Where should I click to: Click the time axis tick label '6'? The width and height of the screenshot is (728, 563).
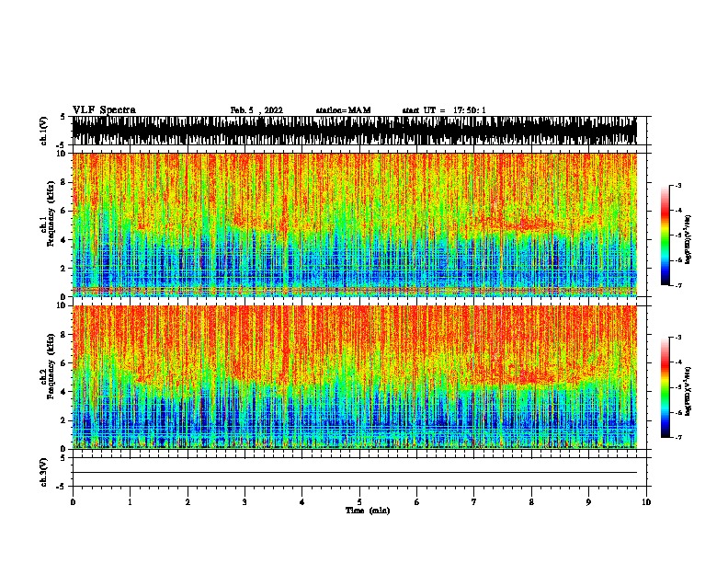point(417,502)
